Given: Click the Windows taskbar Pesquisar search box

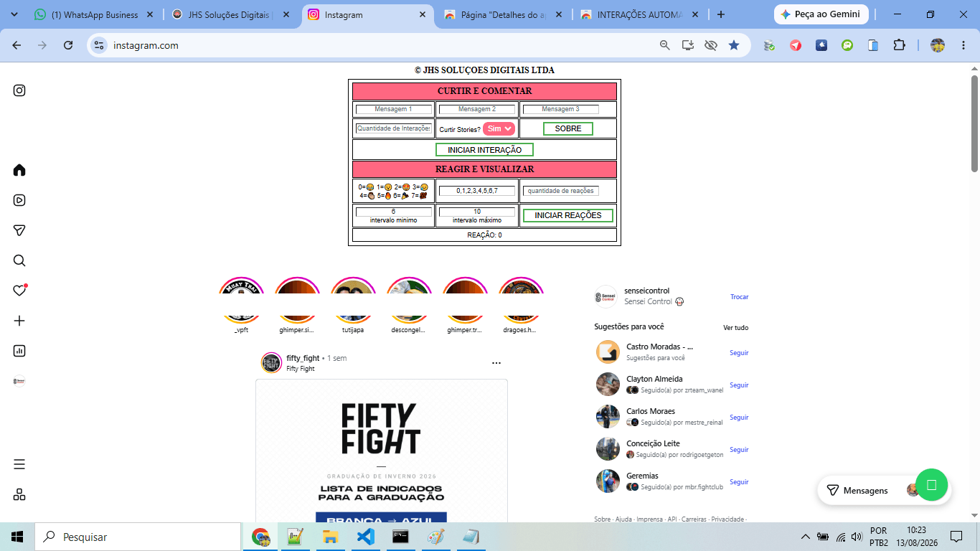Looking at the screenshot, I should (138, 537).
